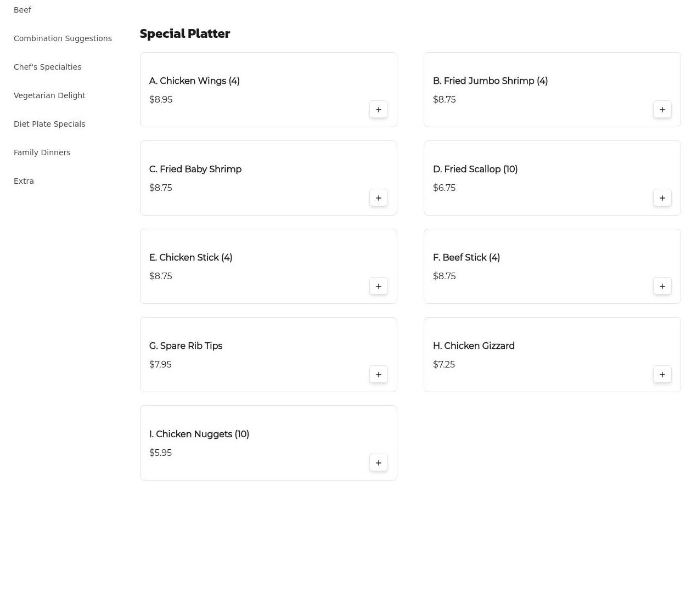697x616 pixels.
Task: Select Chef's Specialties in sidebar
Action: 47,67
